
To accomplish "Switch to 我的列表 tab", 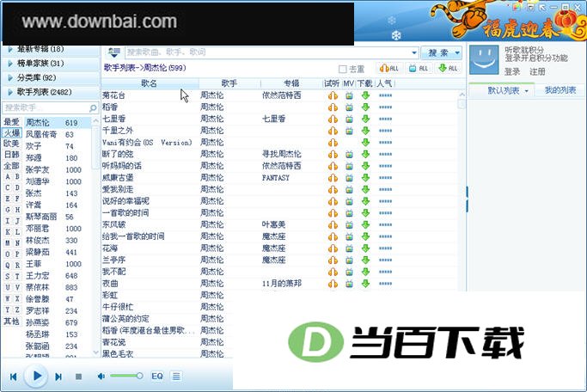I will click(x=560, y=90).
